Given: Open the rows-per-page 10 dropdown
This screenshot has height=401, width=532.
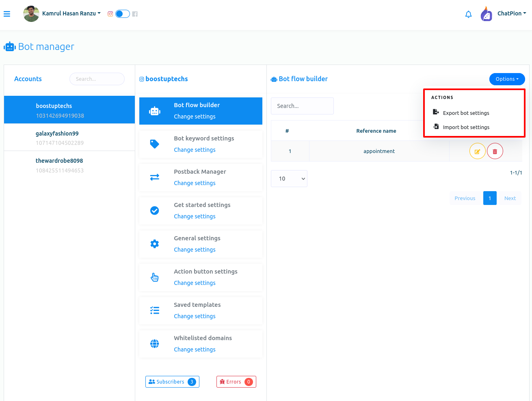Looking at the screenshot, I should point(289,179).
